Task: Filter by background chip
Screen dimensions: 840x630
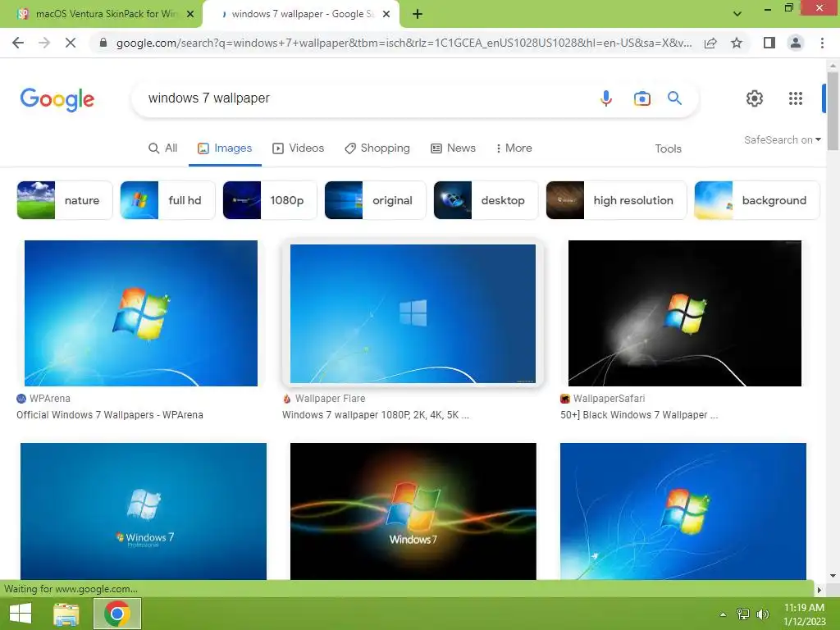Action: tap(757, 200)
